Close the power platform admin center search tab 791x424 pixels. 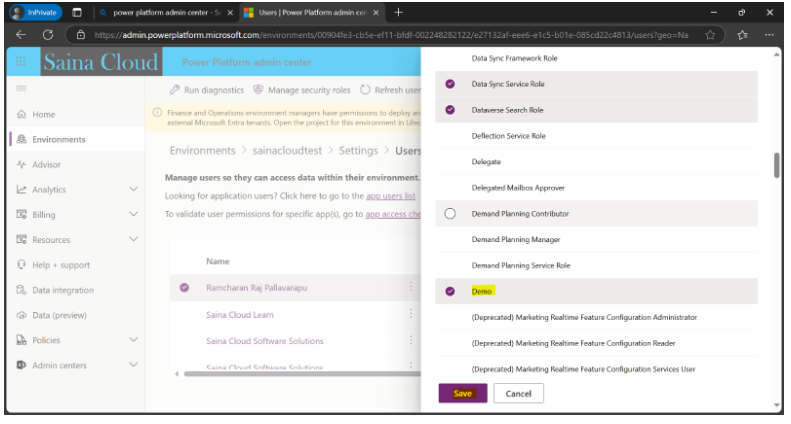230,13
